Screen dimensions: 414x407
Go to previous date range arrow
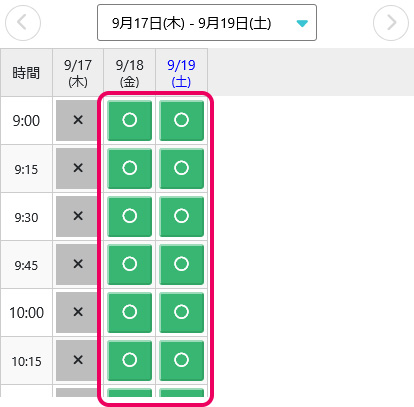pyautogui.click(x=23, y=23)
